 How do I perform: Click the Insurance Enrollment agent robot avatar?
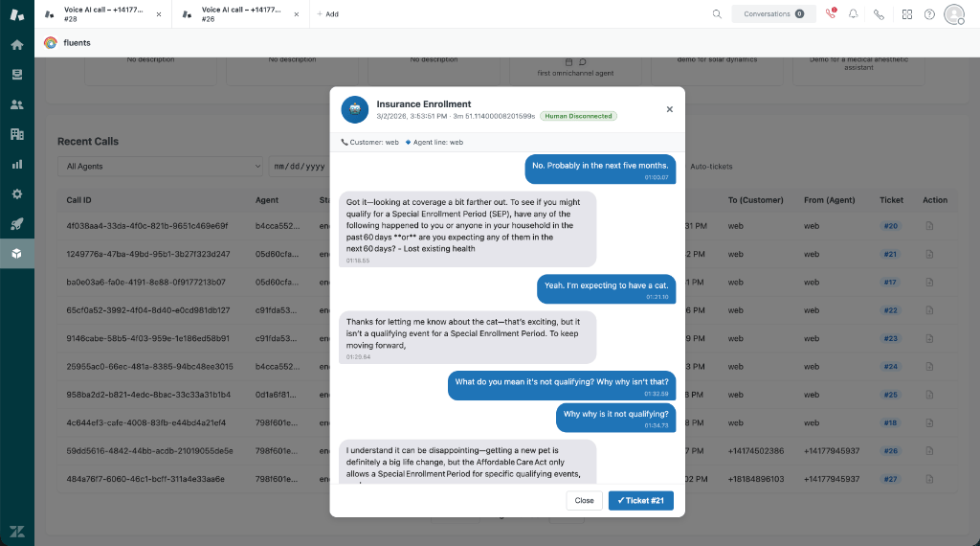click(x=354, y=109)
